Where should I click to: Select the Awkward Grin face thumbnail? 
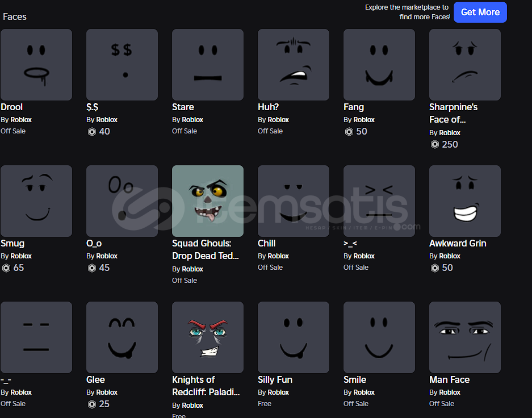point(465,201)
